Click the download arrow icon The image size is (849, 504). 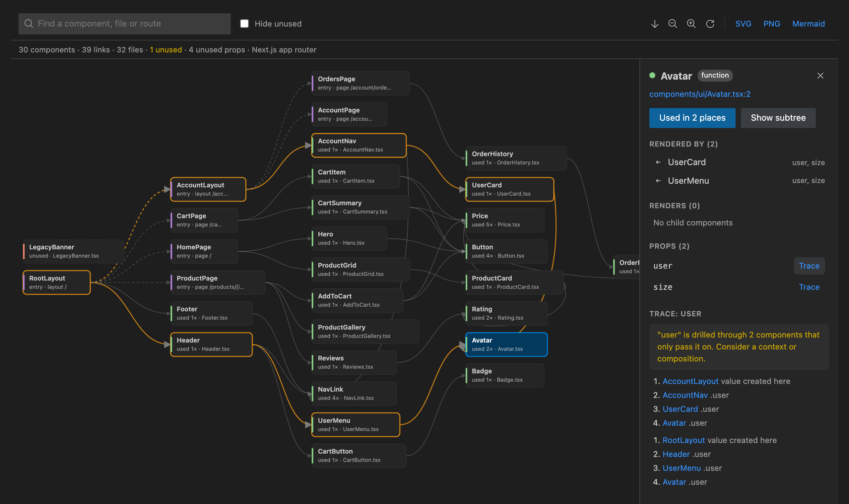pos(654,24)
